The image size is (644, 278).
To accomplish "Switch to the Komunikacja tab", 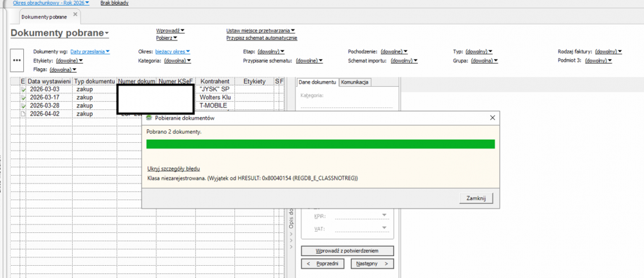I will tap(355, 82).
